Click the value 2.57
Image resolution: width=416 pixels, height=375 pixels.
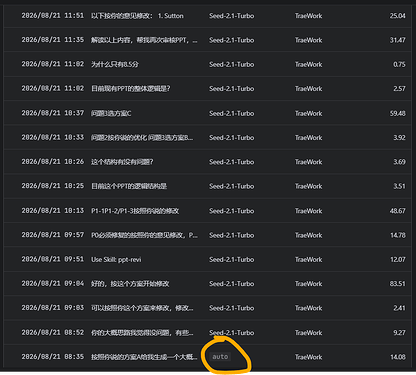[399, 89]
